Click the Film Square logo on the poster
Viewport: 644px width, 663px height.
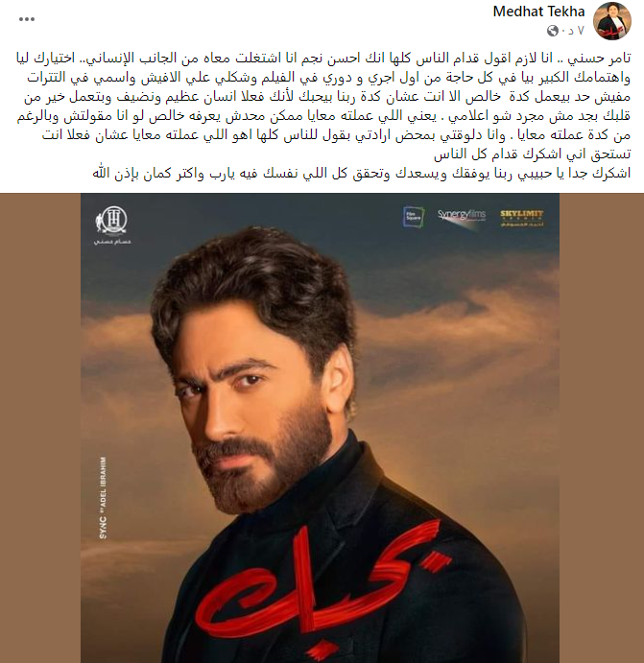coord(413,217)
